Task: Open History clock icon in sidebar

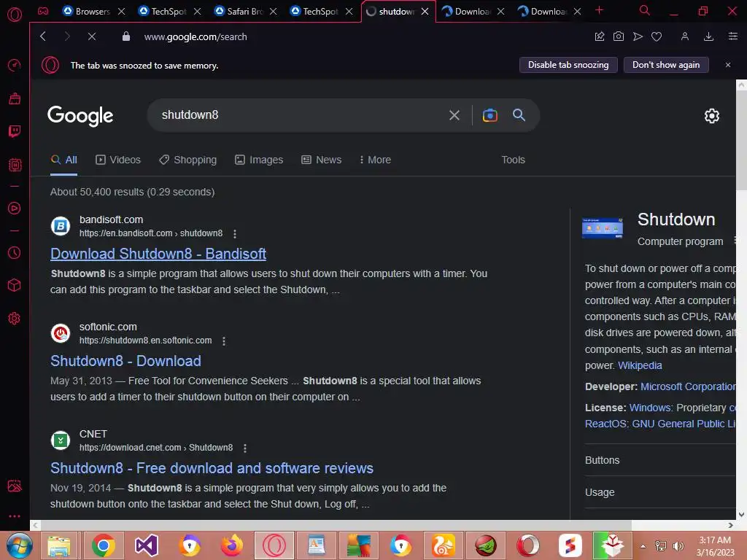Action: 15,252
